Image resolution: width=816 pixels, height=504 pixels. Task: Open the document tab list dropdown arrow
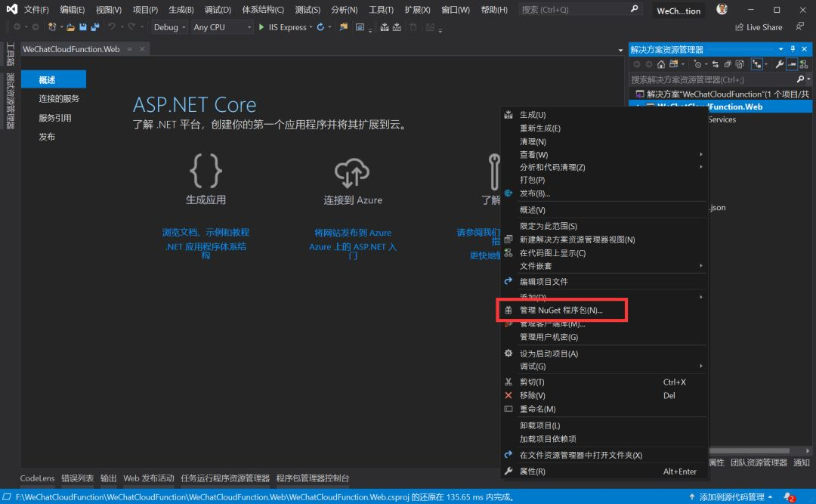pos(620,50)
